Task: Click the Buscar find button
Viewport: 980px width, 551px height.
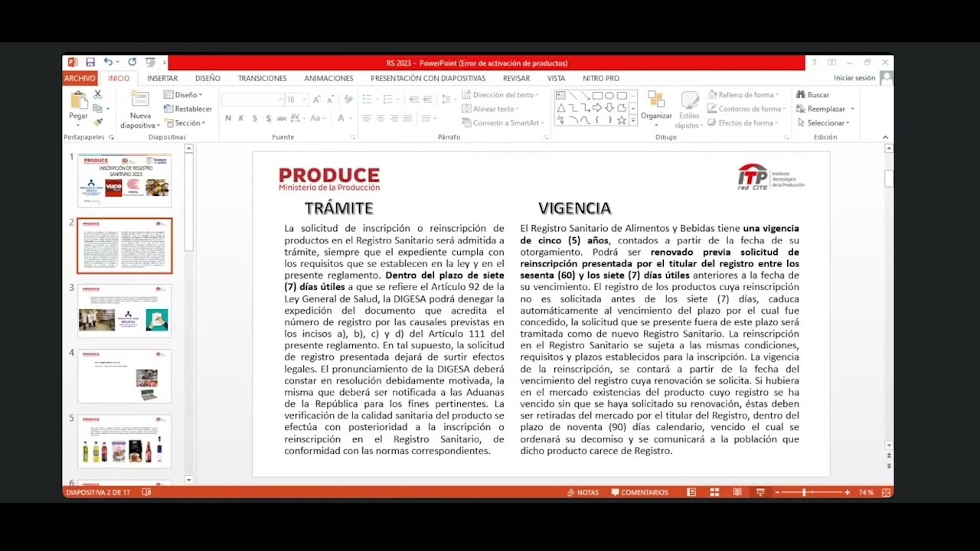Action: click(813, 95)
